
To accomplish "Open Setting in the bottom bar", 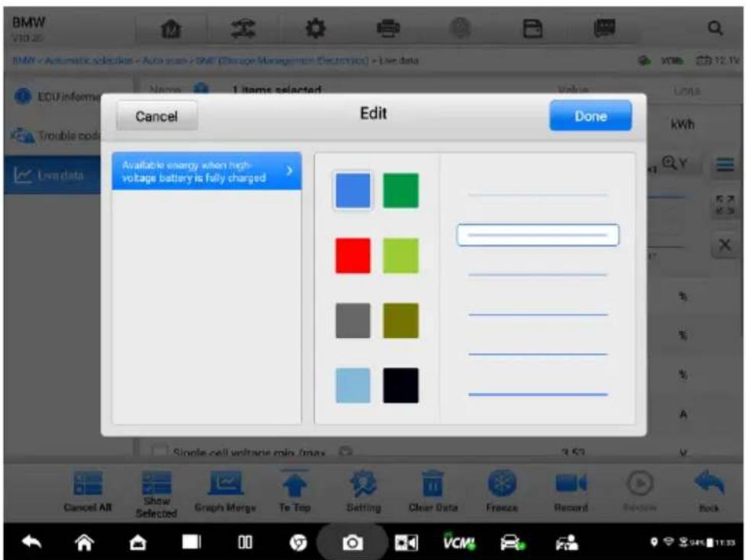I will pos(364,492).
